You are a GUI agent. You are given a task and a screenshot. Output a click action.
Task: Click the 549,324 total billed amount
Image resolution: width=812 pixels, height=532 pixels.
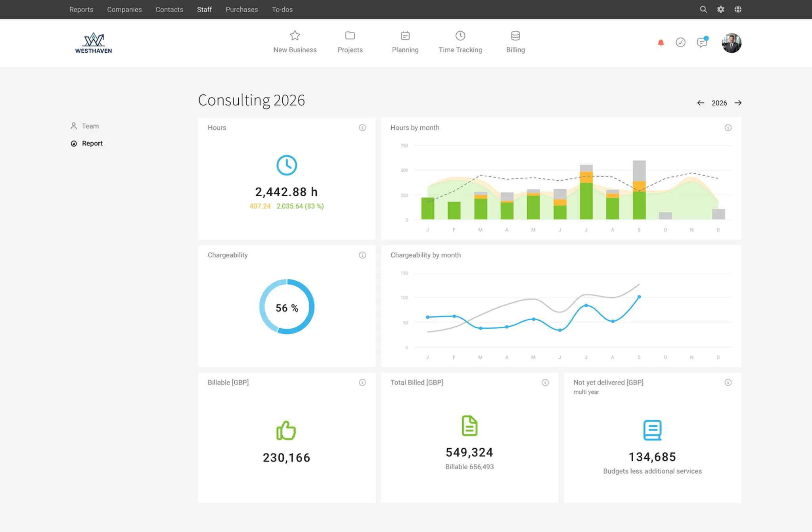coord(469,452)
